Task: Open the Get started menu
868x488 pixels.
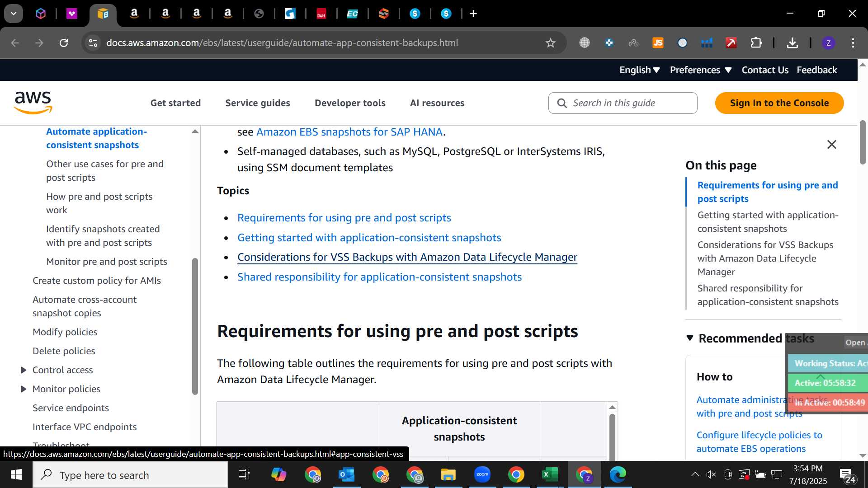Action: click(x=175, y=103)
